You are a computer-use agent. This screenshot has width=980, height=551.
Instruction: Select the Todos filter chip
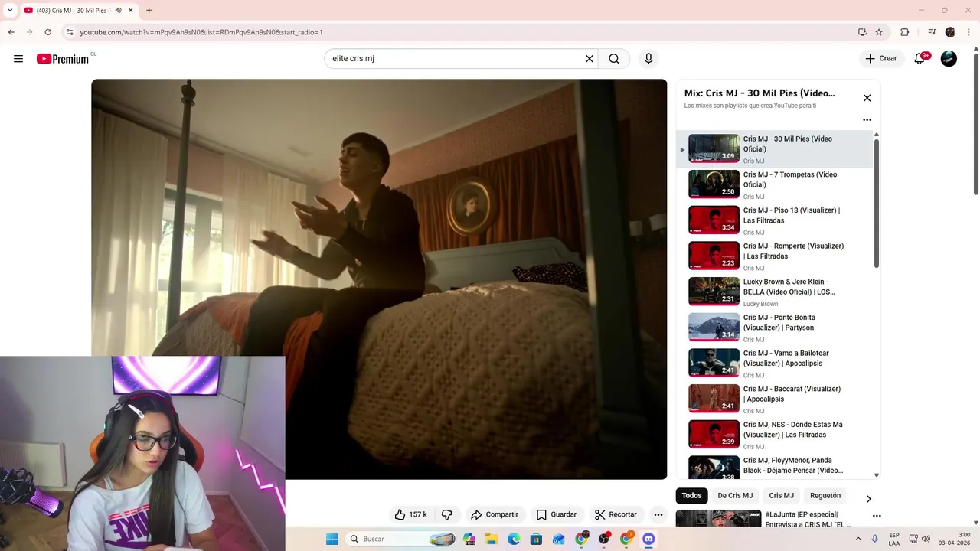point(691,495)
